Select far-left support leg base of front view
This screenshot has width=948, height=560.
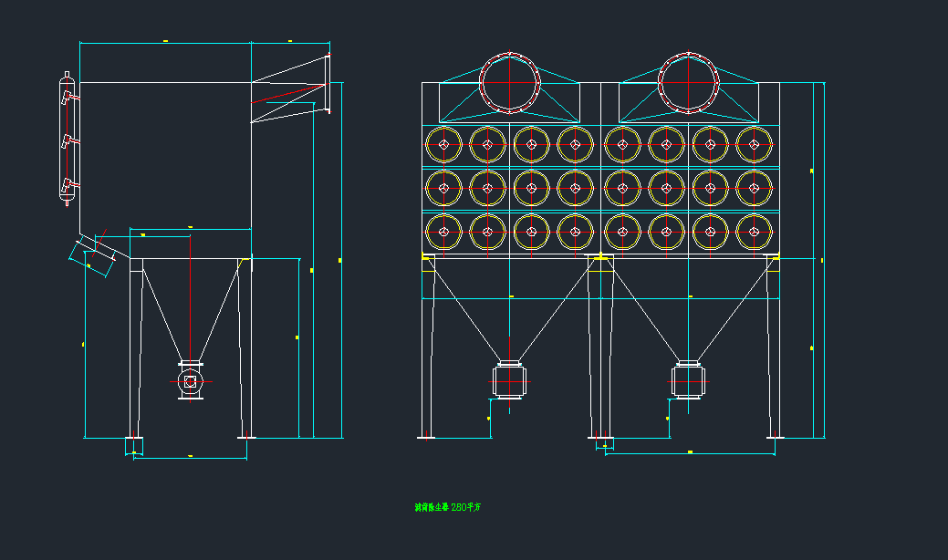click(x=426, y=437)
